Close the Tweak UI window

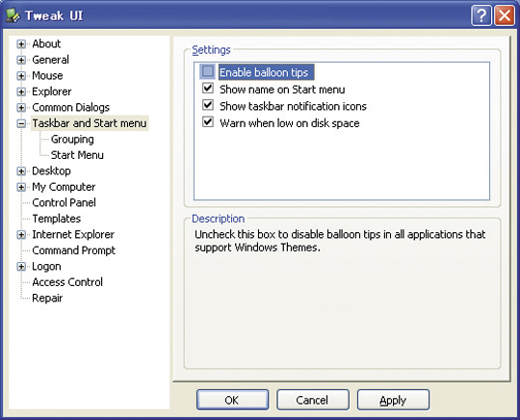click(505, 15)
